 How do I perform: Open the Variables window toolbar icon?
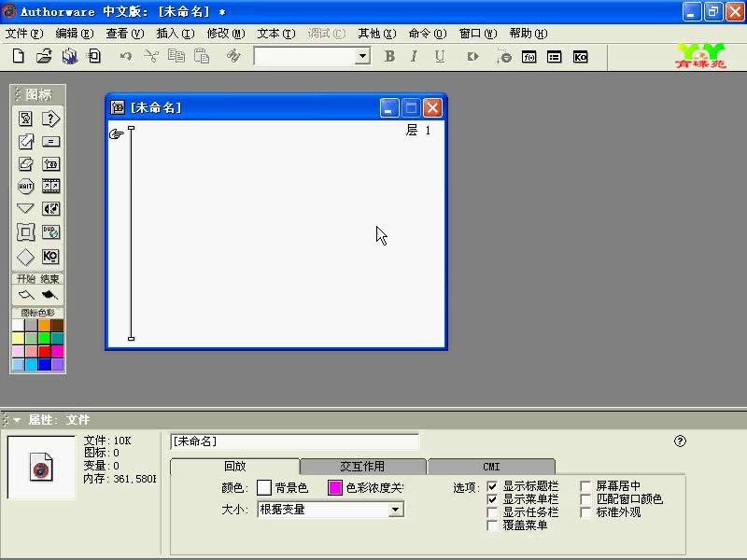click(x=554, y=57)
